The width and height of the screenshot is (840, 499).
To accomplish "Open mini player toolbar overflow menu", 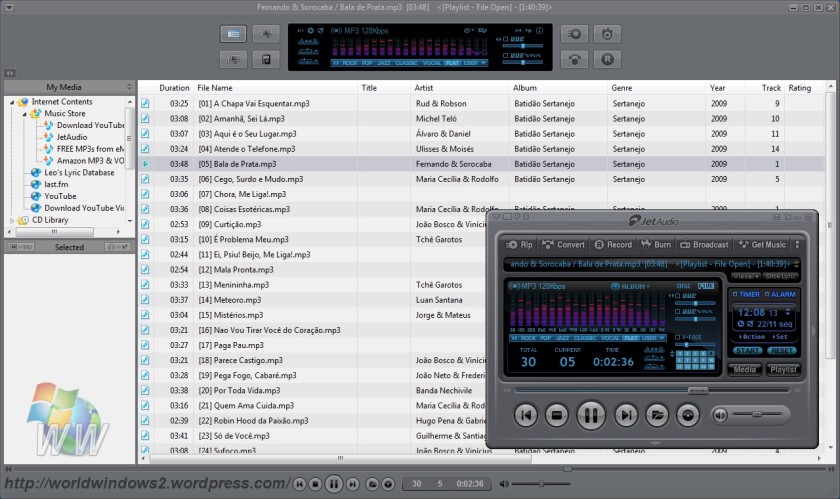I will click(797, 244).
